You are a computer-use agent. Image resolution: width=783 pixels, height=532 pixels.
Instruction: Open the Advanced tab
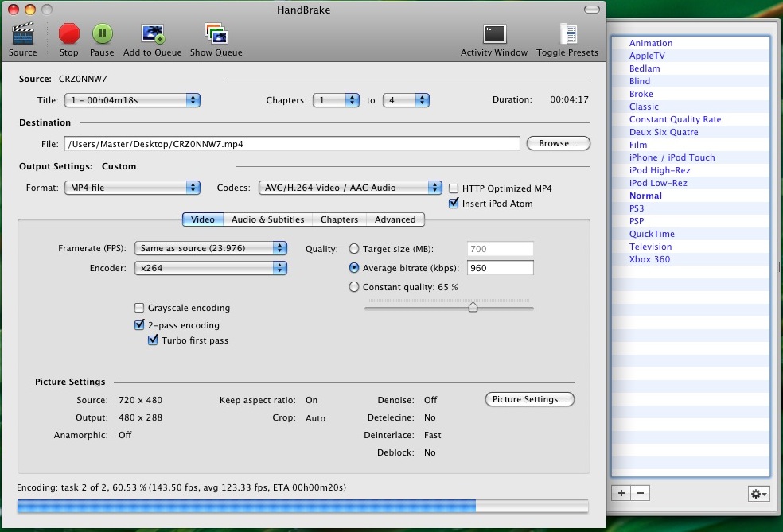pos(395,219)
